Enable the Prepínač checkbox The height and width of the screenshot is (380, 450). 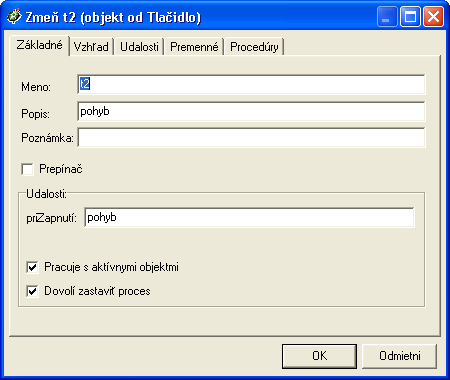pos(27,169)
